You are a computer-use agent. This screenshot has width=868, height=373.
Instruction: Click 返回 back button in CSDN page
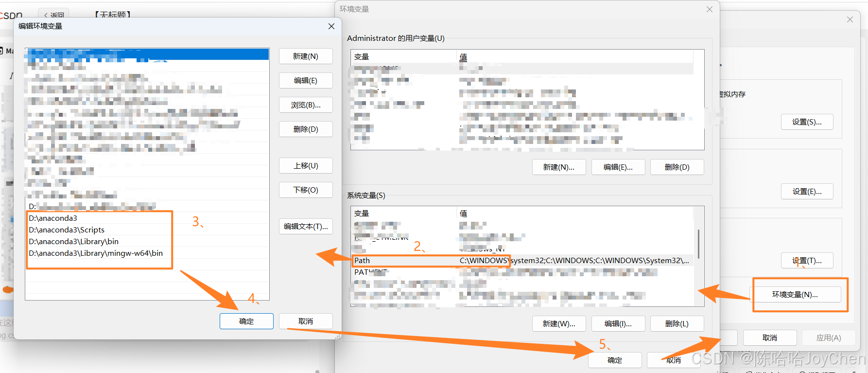(x=54, y=15)
